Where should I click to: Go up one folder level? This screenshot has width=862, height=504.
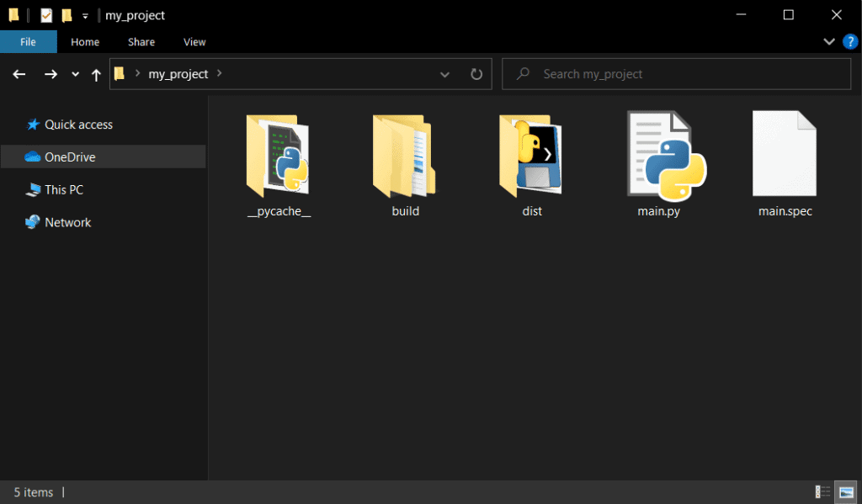(96, 74)
